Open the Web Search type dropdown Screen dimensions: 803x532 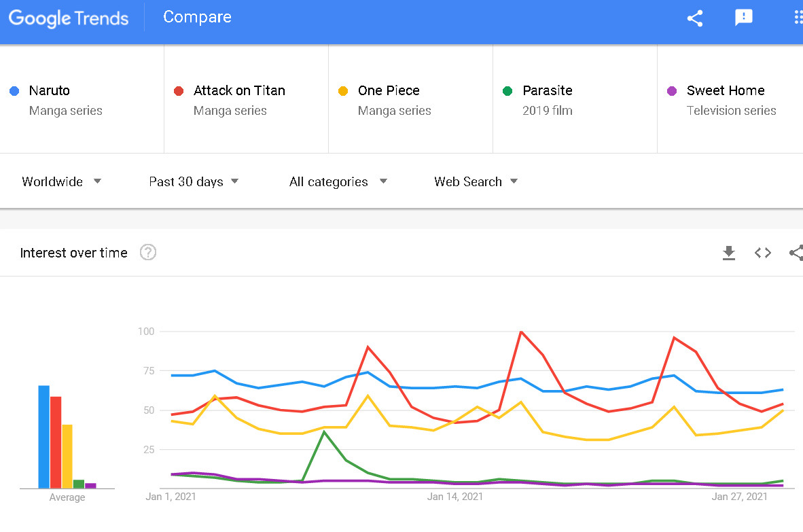click(476, 181)
